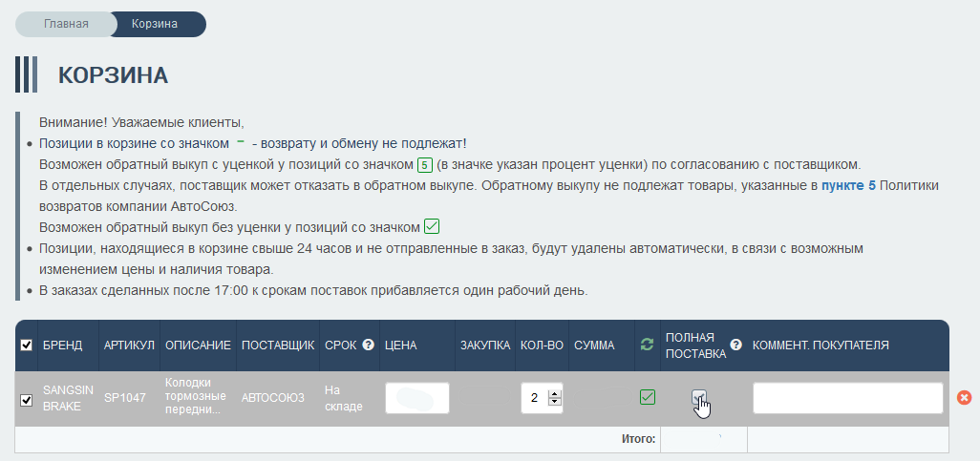This screenshot has width=980, height=461.
Task: Click the green 5 markdown badge in the notice
Action: tap(425, 163)
